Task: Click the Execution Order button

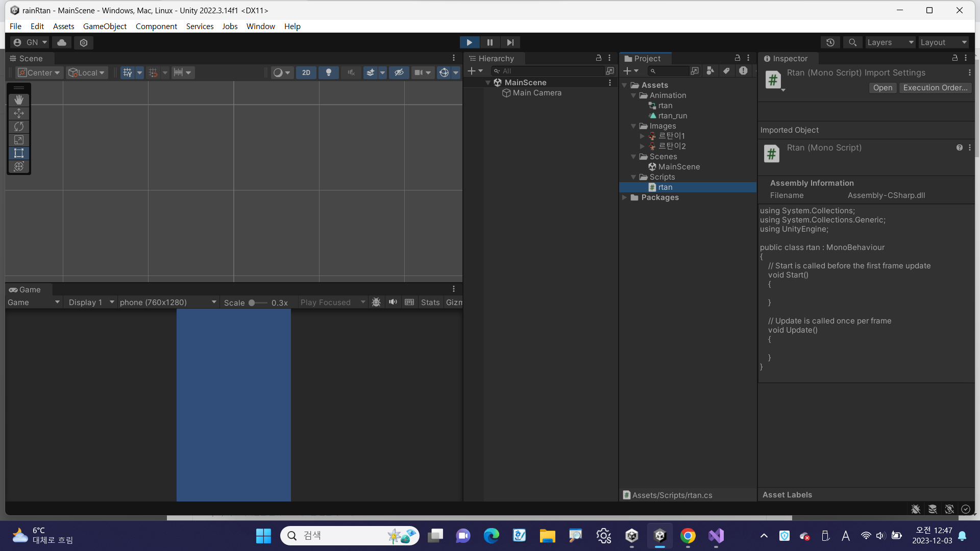Action: tap(935, 88)
